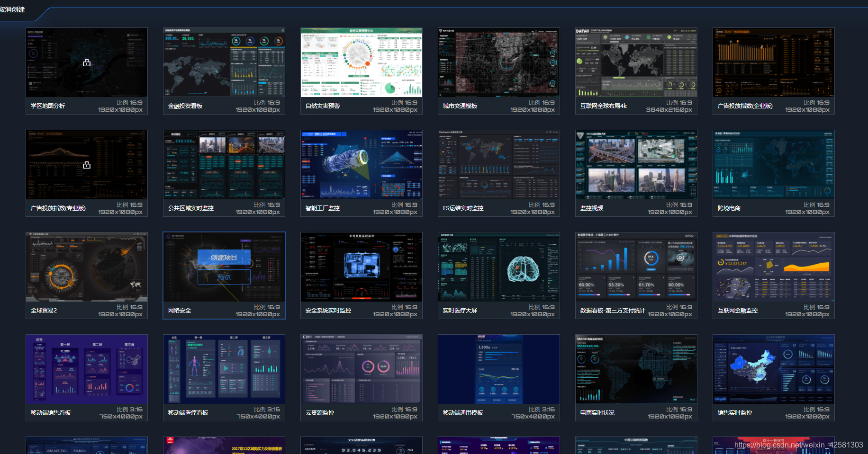Screen dimensions: 868x454
Task: Select the ES运维实时监控 template thumbnail
Action: (499, 165)
